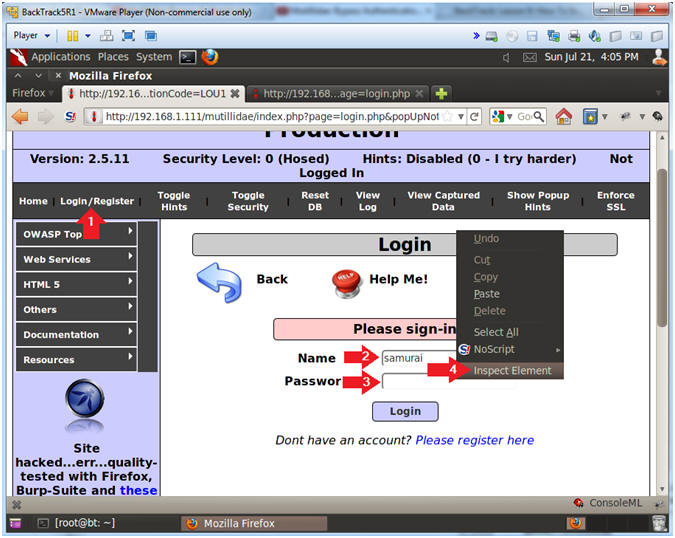Click the mail envelope indicator in panel
Image resolution: width=675 pixels, height=538 pixels.
point(529,57)
